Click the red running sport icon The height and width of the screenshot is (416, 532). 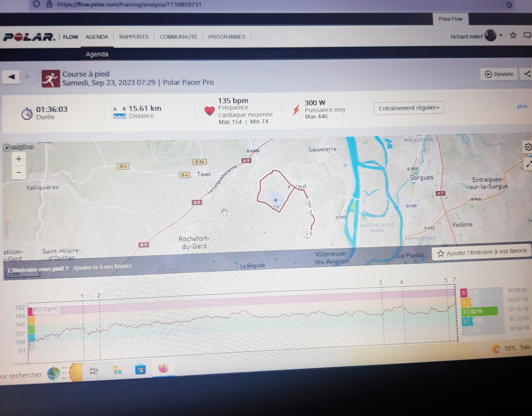click(x=51, y=79)
